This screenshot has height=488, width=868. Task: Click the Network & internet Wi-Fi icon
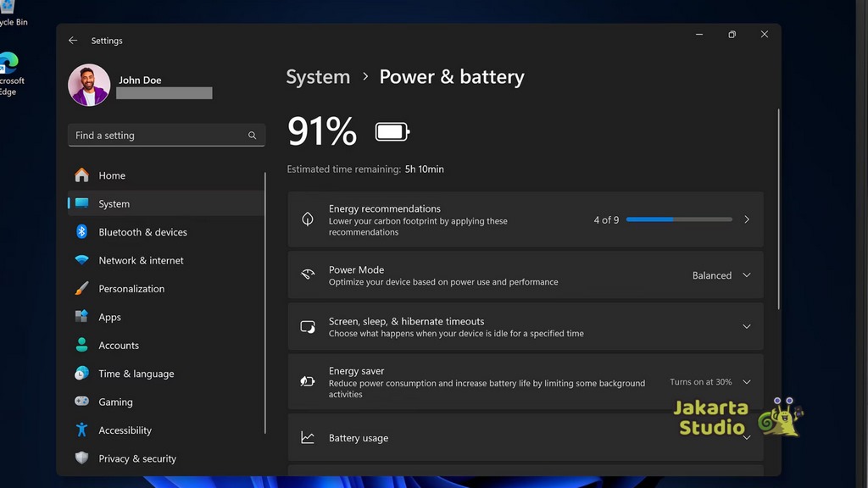coord(82,261)
